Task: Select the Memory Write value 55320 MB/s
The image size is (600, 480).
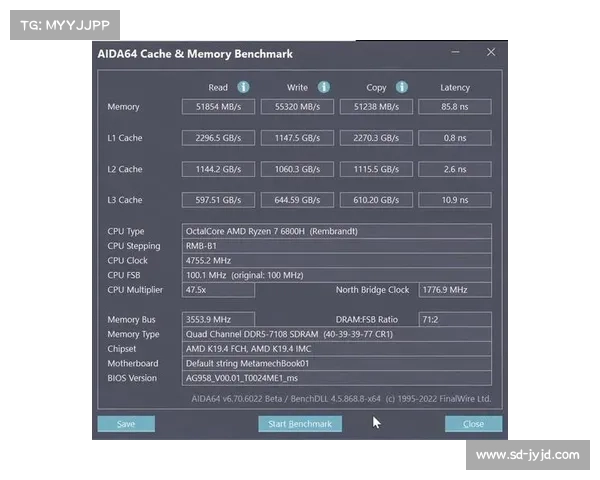Action: (x=297, y=107)
